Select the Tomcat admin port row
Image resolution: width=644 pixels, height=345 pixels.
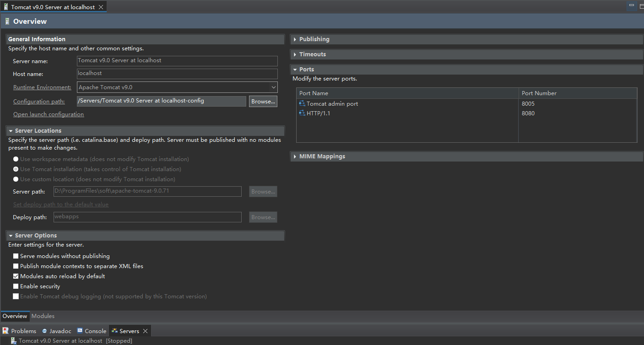466,104
